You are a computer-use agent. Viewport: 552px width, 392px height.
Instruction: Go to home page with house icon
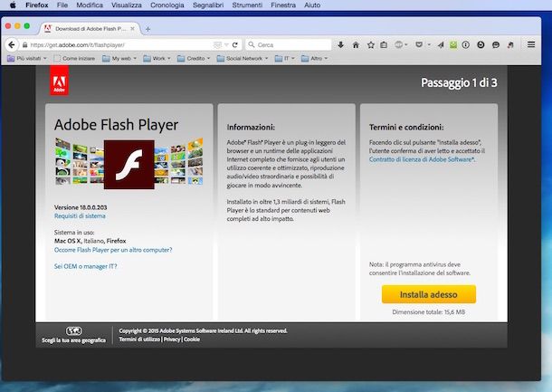[x=356, y=44]
